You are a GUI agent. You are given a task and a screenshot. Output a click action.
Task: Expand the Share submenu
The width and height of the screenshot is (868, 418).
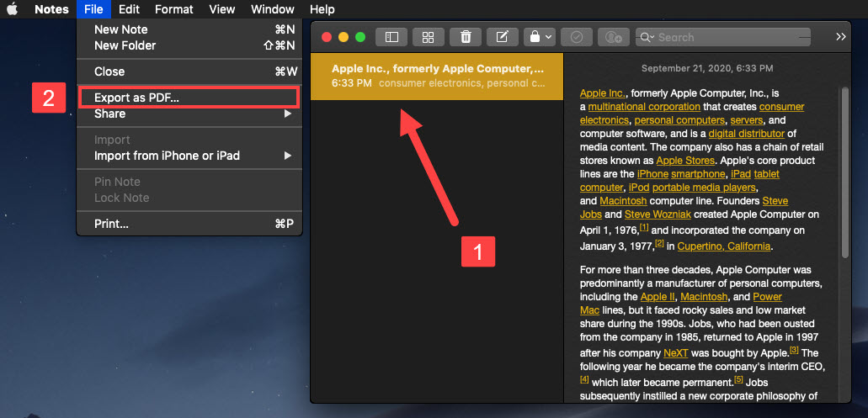(190, 114)
